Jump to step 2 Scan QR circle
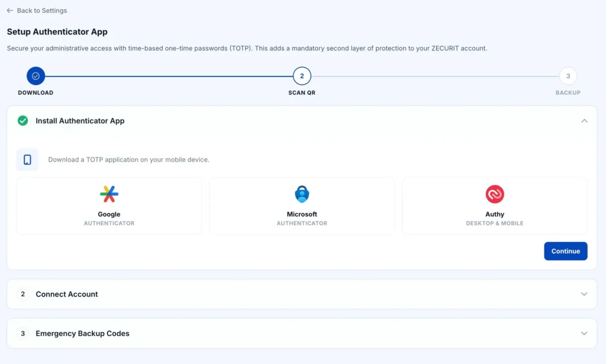Viewport: 606px width, 364px height. click(302, 76)
